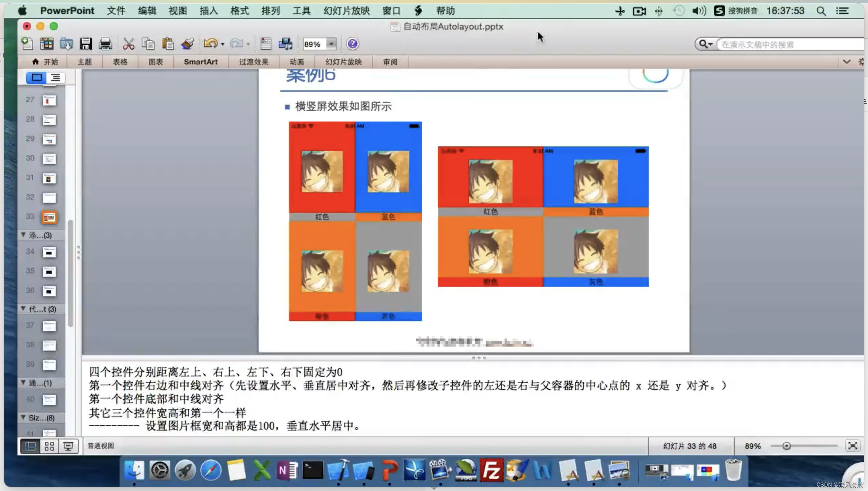Switch to 表格 Tables ribbon tab
This screenshot has width=868, height=491.
[120, 62]
